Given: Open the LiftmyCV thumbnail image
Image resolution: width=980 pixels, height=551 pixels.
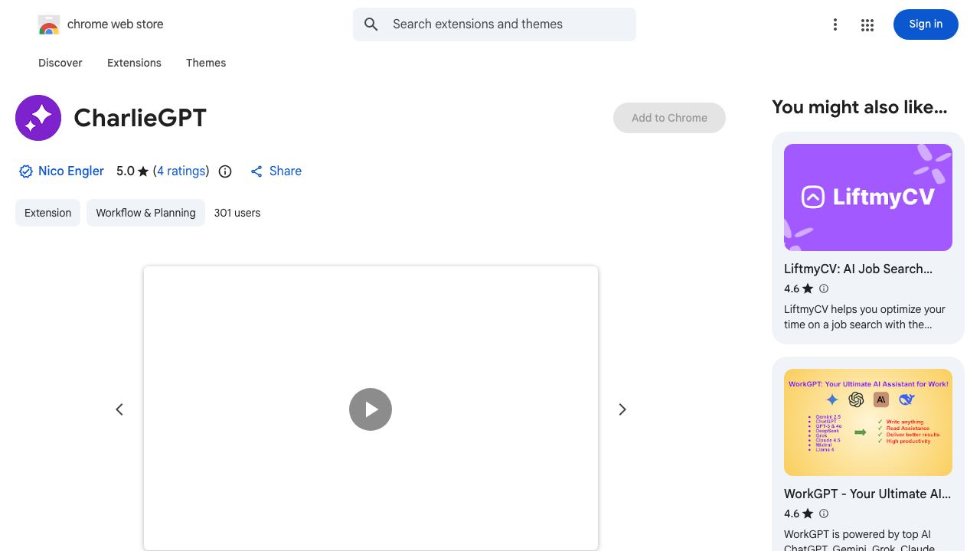Looking at the screenshot, I should click(x=868, y=197).
